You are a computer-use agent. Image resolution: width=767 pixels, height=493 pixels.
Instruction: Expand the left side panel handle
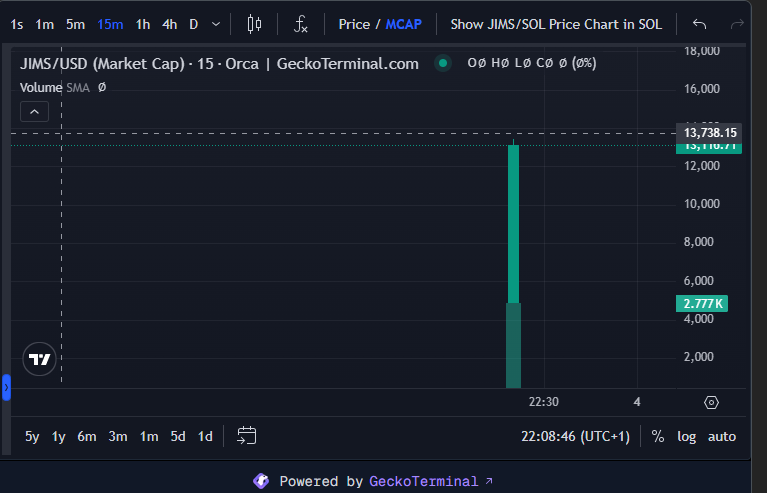pos(6,387)
